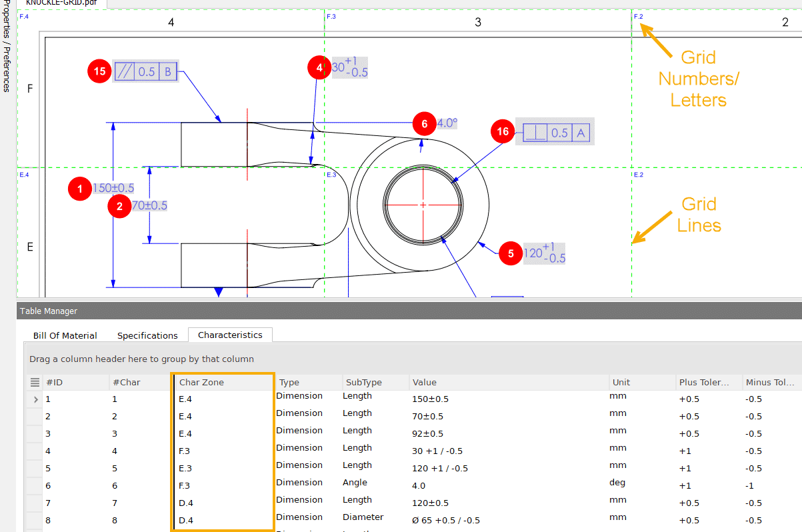The height and width of the screenshot is (532, 802).
Task: Select the Value cell '4.0' in table
Action: [419, 486]
